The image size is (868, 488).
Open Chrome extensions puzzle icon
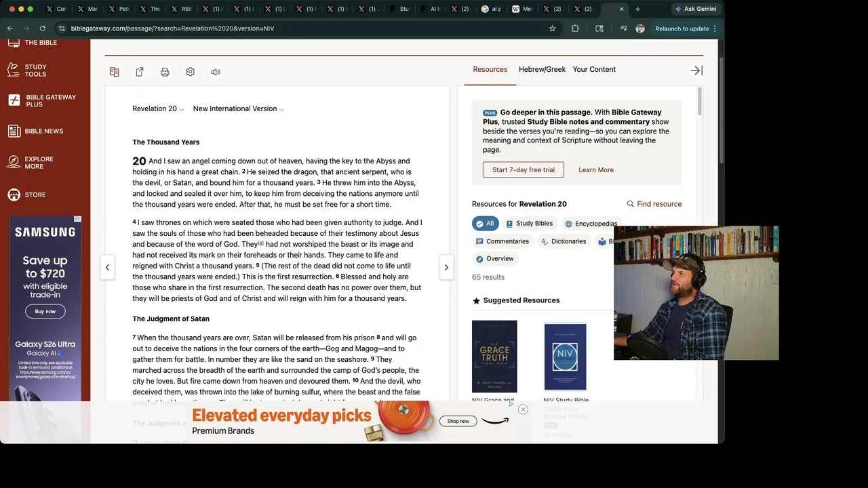[x=575, y=28]
